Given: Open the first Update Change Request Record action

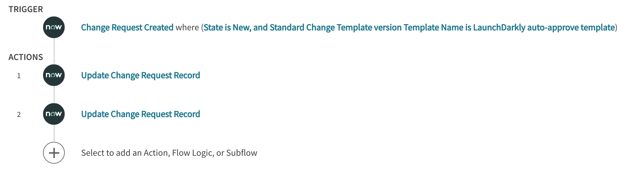Looking at the screenshot, I should click(140, 75).
